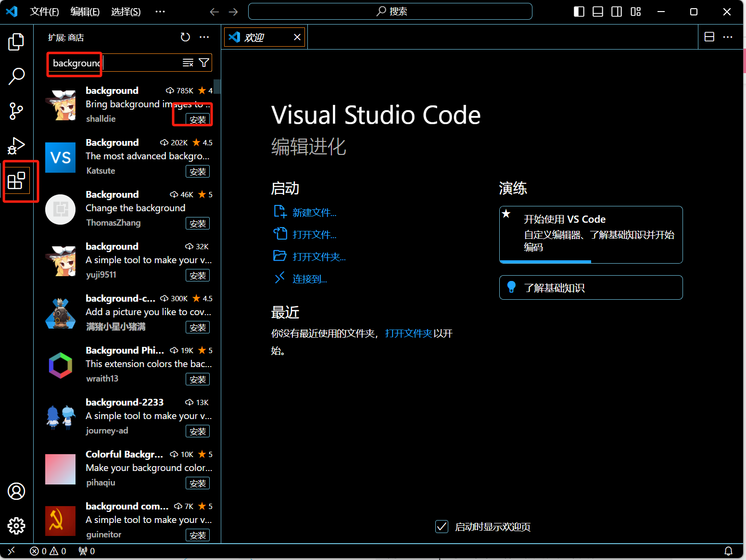The width and height of the screenshot is (746, 560).
Task: Open the 文件(F) menu
Action: click(x=44, y=12)
